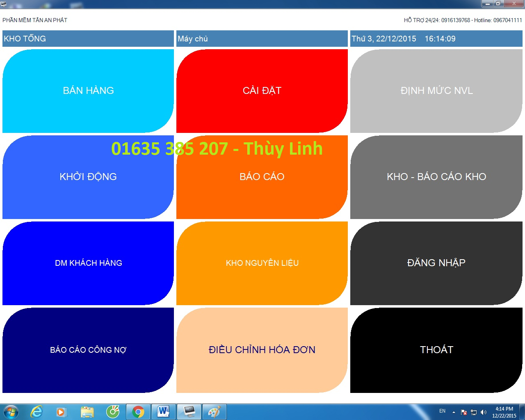Viewport: 525px width, 420px height.
Task: Open ĐIỀU CHỈNH HÓA ĐƠN tile
Action: (262, 350)
